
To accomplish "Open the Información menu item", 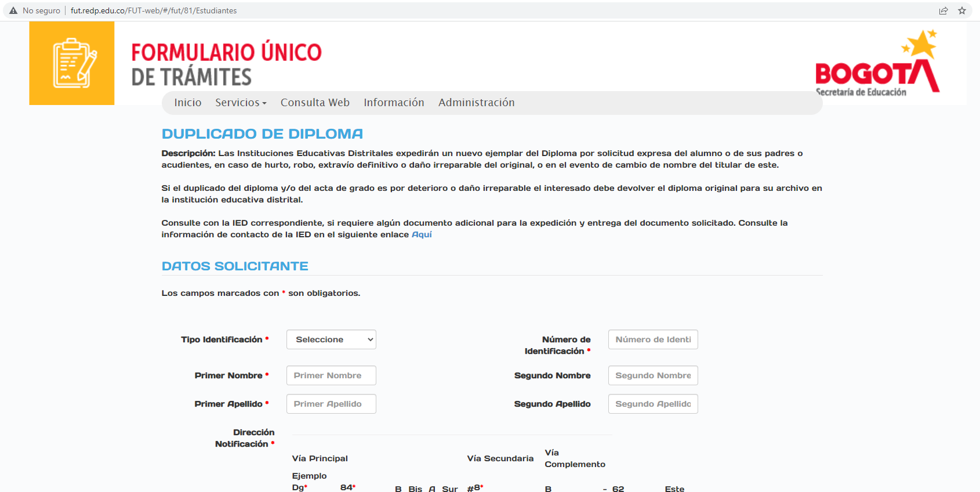I will click(x=394, y=103).
